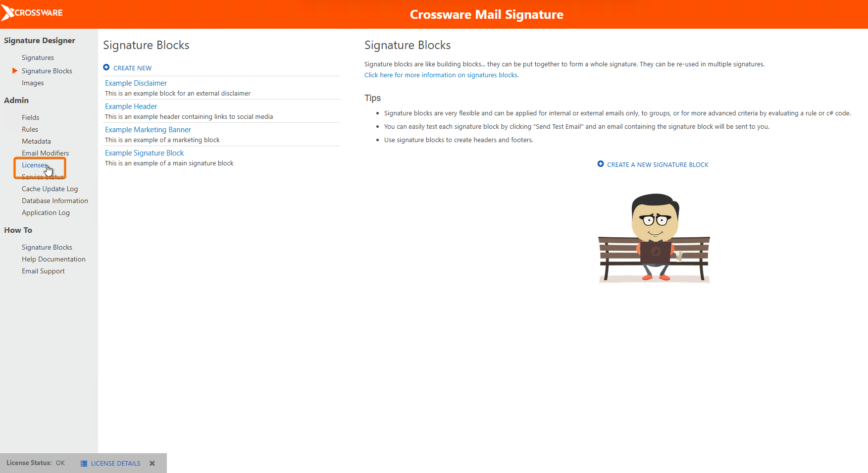Click the plus icon beside CREATE NEW
The image size is (868, 473).
coord(106,67)
